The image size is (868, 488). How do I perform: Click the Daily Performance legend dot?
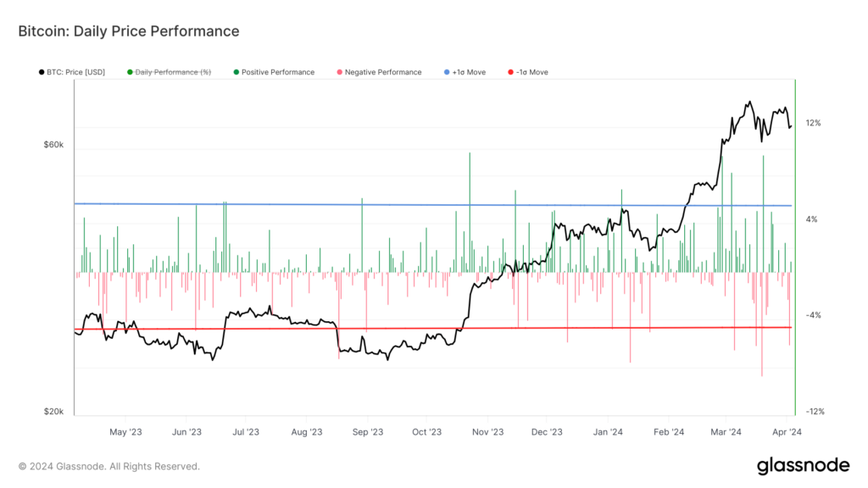point(131,72)
